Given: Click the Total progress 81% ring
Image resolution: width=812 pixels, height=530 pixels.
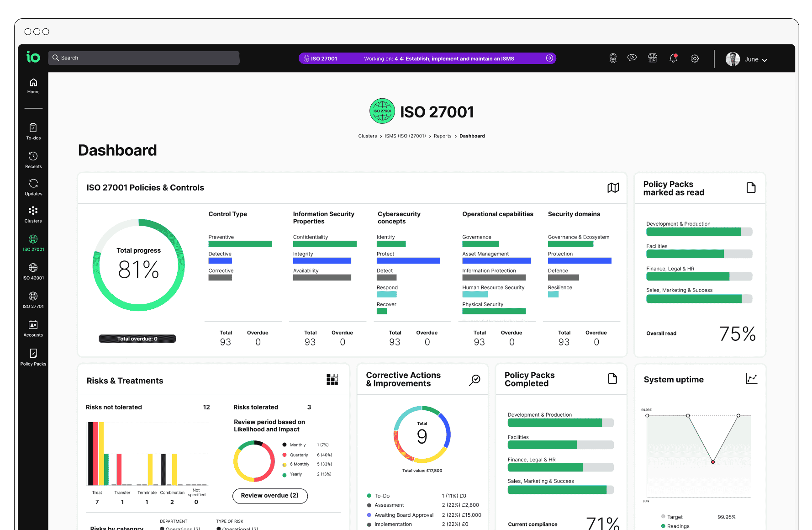Looking at the screenshot, I should [x=139, y=265].
